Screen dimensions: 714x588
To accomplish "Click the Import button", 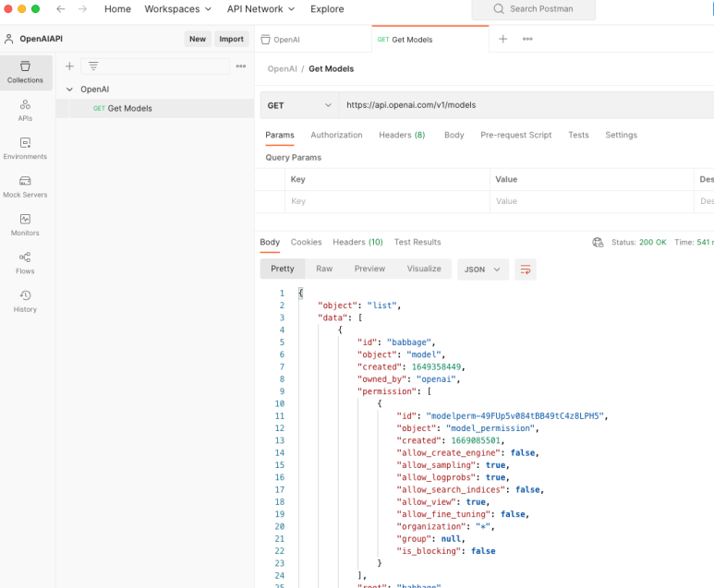I will (231, 39).
